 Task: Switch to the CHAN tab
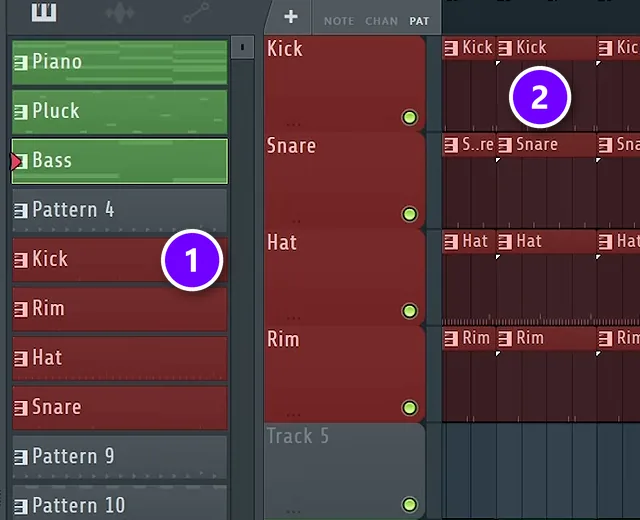[x=381, y=21]
